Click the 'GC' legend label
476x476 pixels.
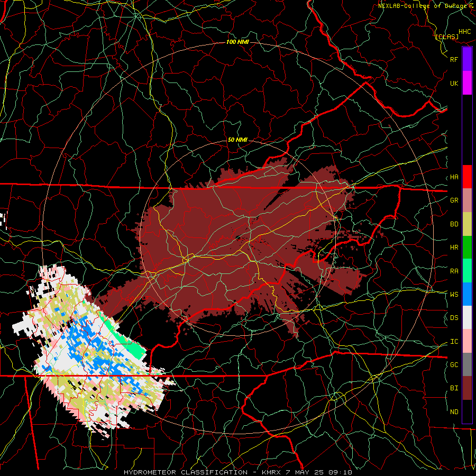click(x=454, y=365)
